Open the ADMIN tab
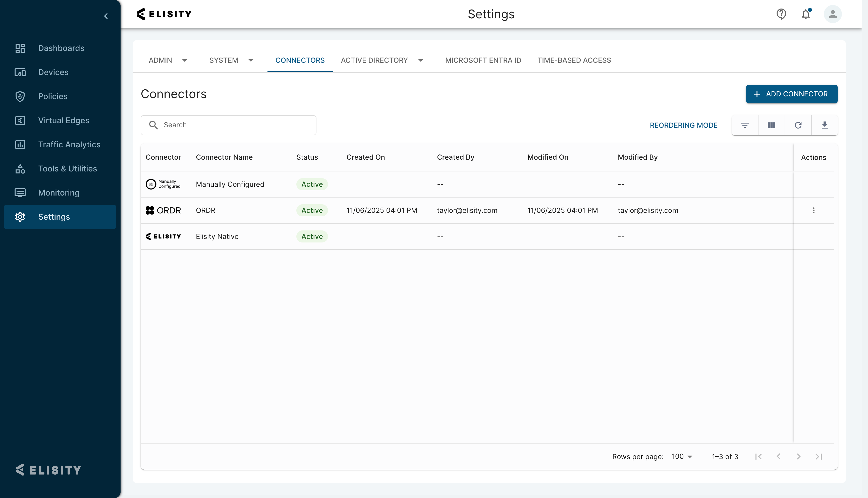The image size is (868, 498). 160,60
